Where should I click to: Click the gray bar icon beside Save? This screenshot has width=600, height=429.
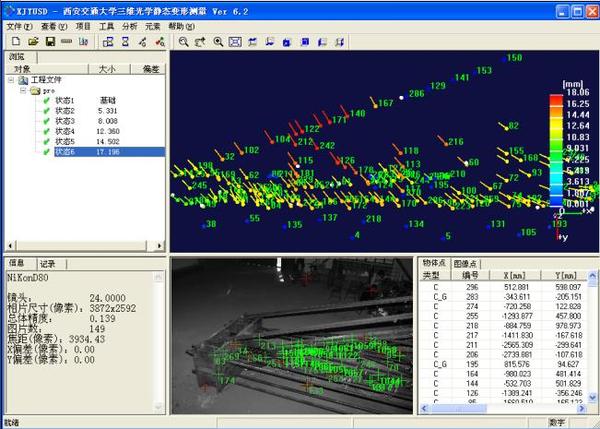click(x=67, y=41)
